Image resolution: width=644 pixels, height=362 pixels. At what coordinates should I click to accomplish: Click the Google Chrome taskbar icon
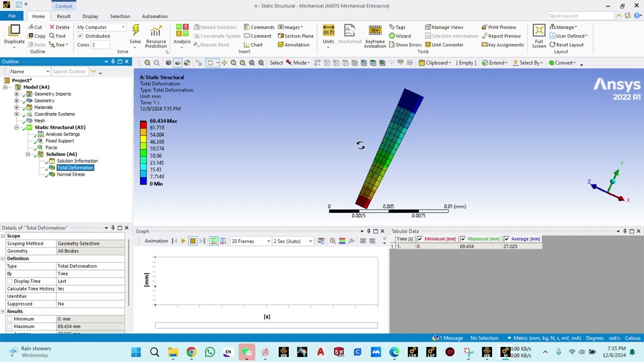tap(191, 352)
